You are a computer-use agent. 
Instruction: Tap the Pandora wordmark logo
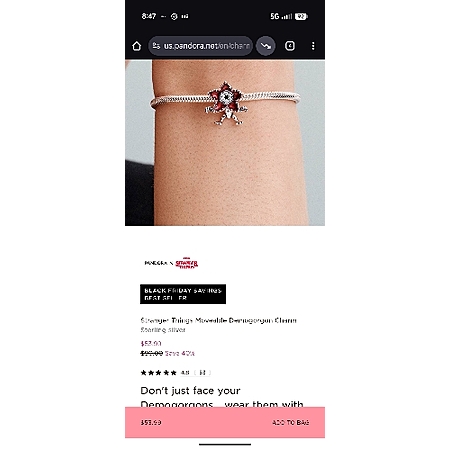[156, 263]
